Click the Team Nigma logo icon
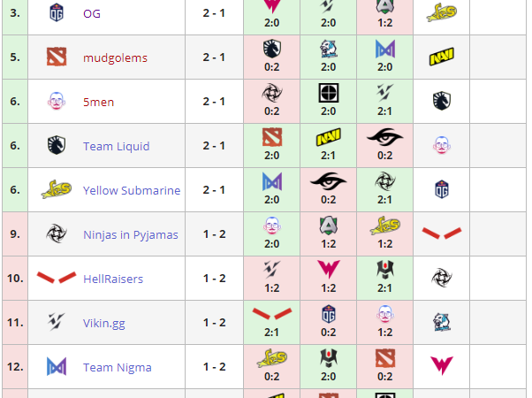Screen dimensions: 532x398 pos(57,367)
